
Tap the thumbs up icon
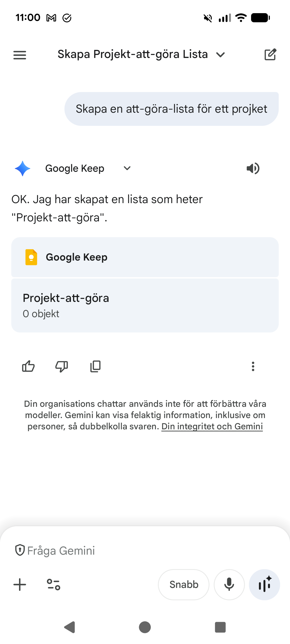click(28, 366)
